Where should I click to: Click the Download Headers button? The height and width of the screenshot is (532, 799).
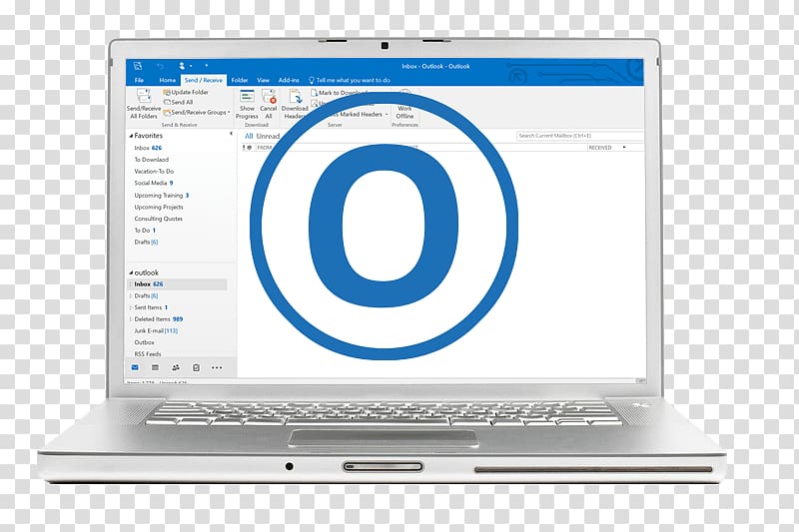[295, 105]
